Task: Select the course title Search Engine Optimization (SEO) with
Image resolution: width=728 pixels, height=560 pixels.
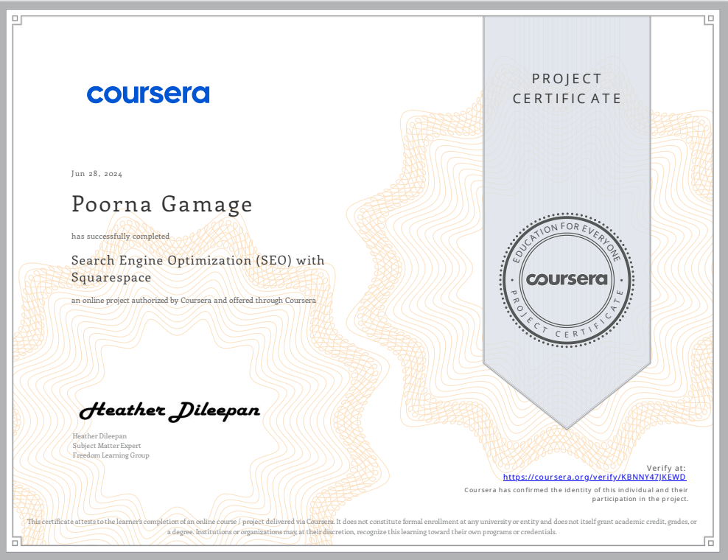Action: click(x=197, y=260)
